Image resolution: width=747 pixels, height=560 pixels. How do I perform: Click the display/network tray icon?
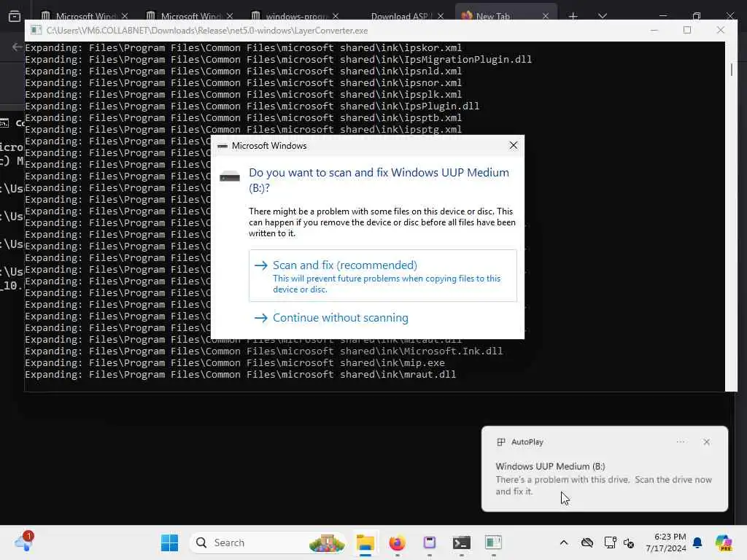(x=610, y=542)
